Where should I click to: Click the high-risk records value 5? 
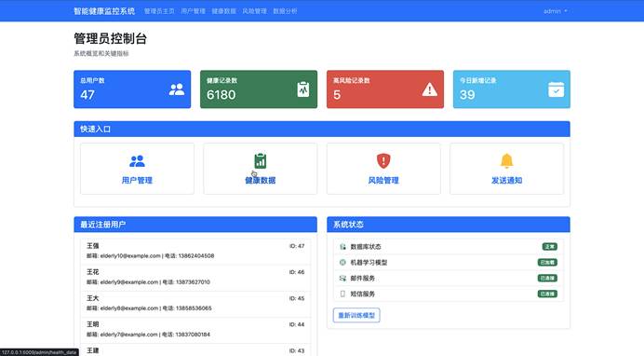[337, 95]
